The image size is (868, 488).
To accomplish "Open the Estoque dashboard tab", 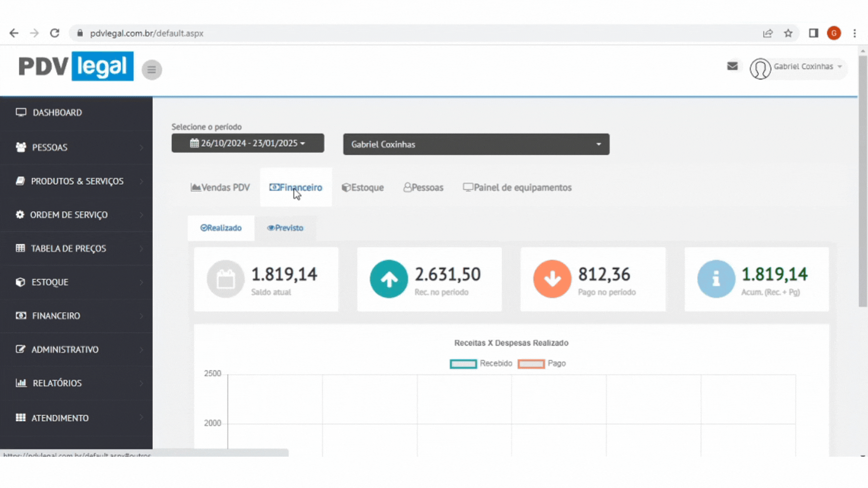I will (363, 188).
